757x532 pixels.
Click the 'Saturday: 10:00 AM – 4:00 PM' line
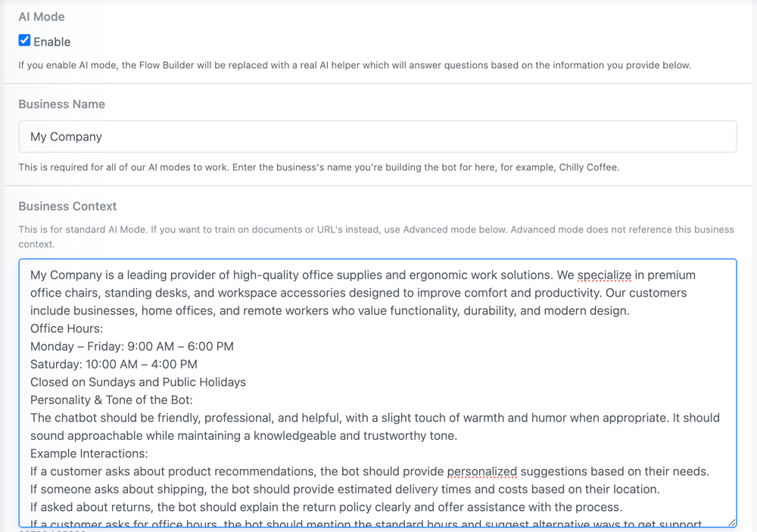tap(114, 365)
